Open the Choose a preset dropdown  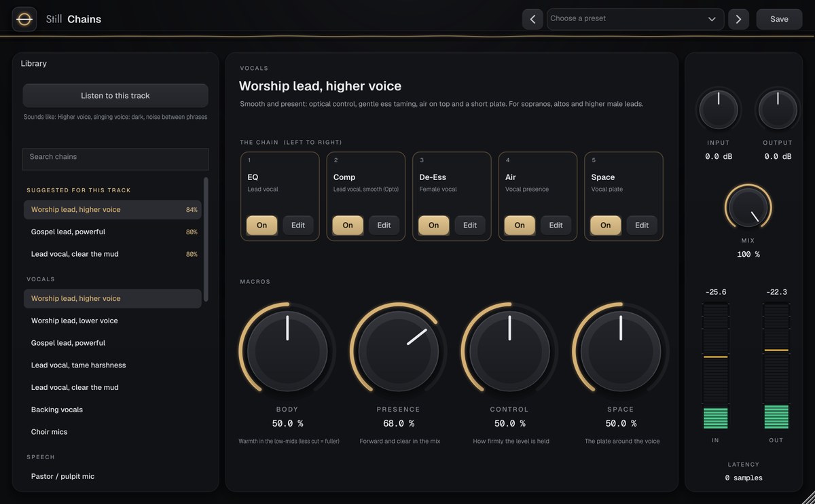636,19
